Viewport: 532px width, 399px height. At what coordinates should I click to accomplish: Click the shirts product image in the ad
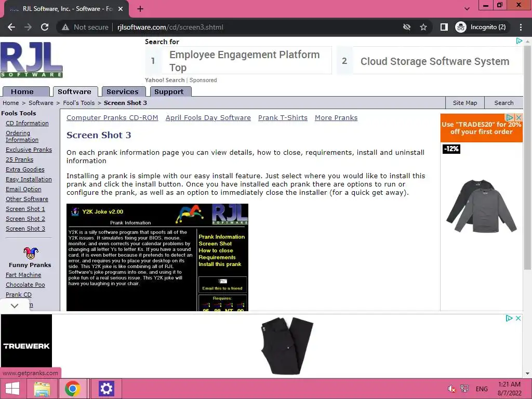pyautogui.click(x=482, y=206)
